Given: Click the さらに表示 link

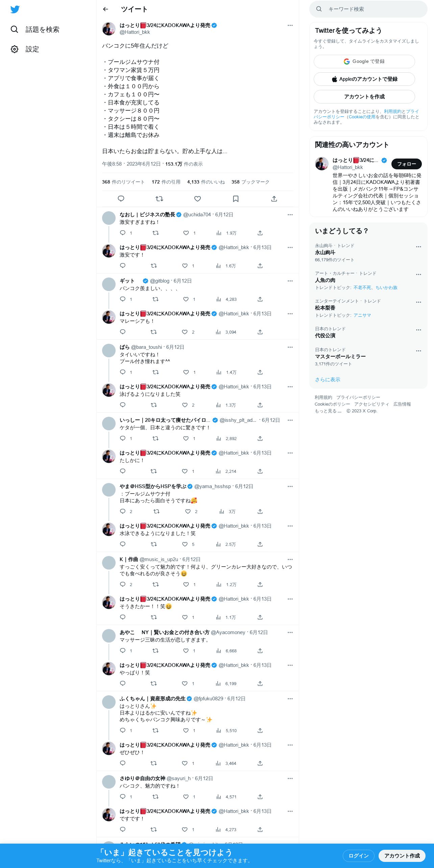Looking at the screenshot, I should (328, 380).
